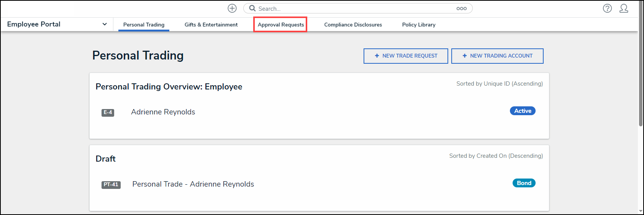The image size is (644, 215).
Task: Expand the Employee Portal dropdown
Action: point(104,24)
